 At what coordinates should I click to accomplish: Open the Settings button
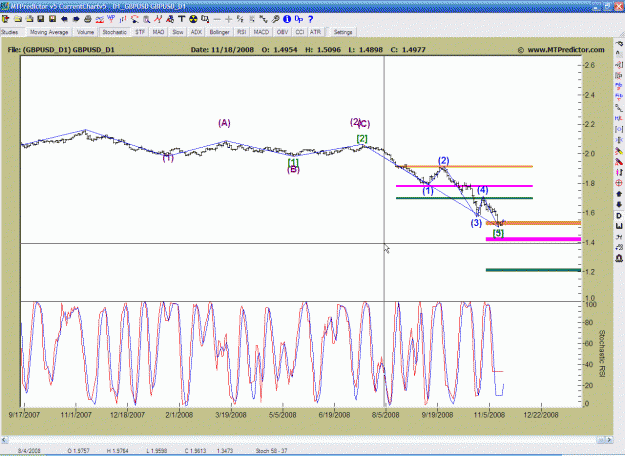coord(343,32)
